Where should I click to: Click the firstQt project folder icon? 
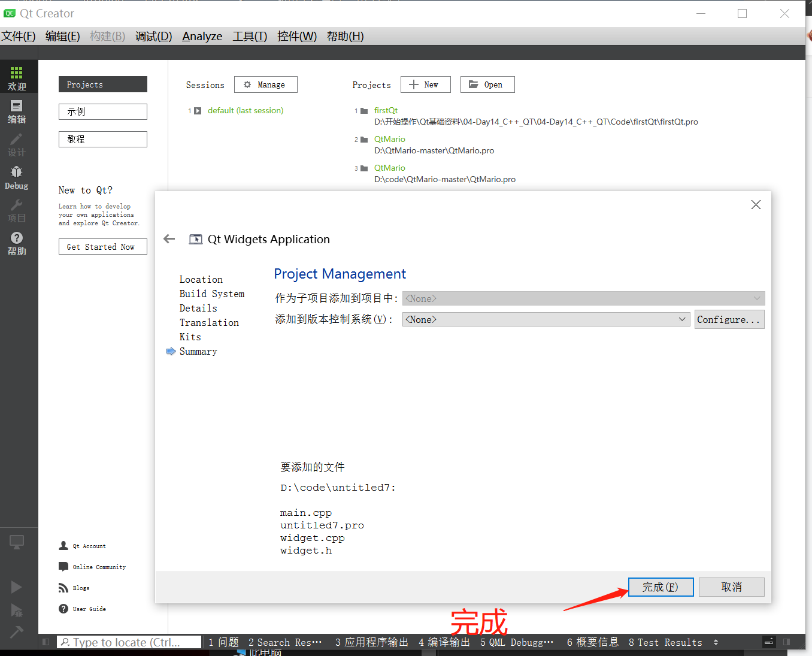364,111
